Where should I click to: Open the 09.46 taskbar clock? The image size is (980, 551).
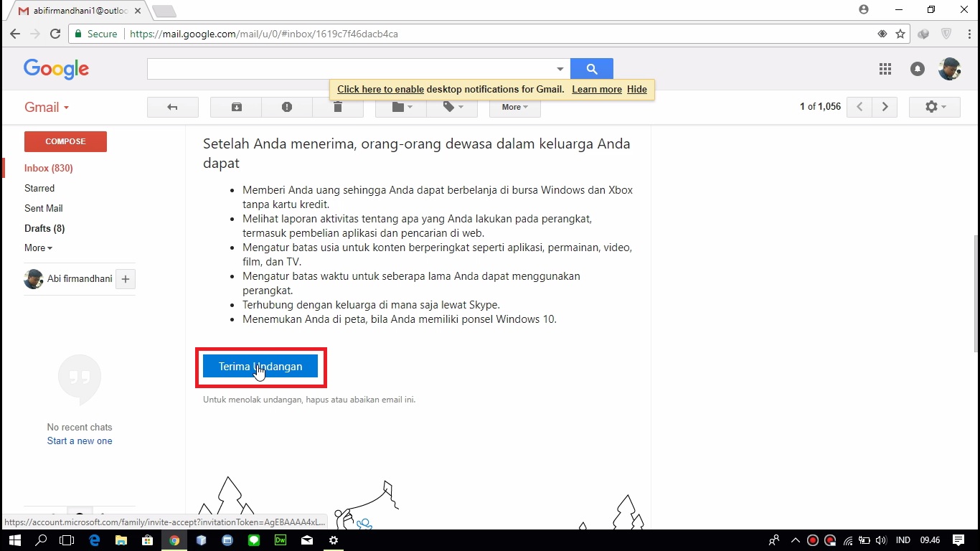pos(930,540)
